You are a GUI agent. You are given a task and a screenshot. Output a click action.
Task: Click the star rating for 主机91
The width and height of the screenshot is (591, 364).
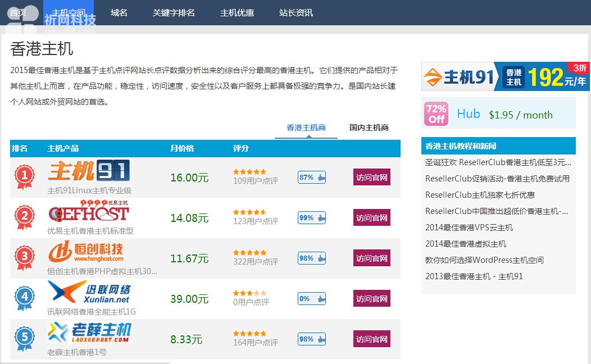coord(249,172)
